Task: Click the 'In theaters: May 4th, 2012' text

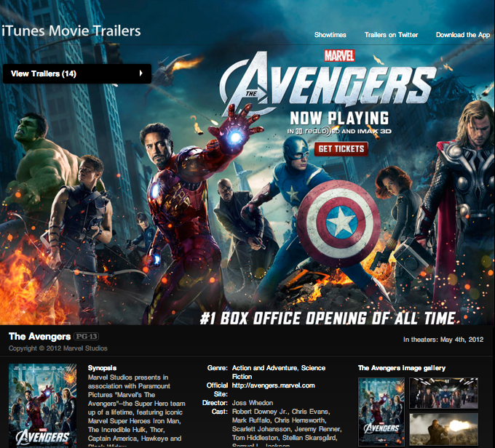Action: pos(443,340)
